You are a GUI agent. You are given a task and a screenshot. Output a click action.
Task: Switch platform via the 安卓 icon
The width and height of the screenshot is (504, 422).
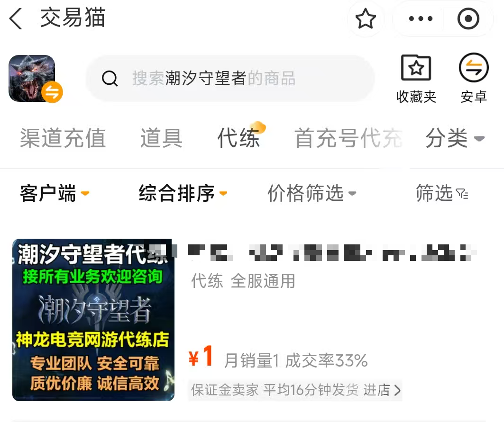coord(474,79)
